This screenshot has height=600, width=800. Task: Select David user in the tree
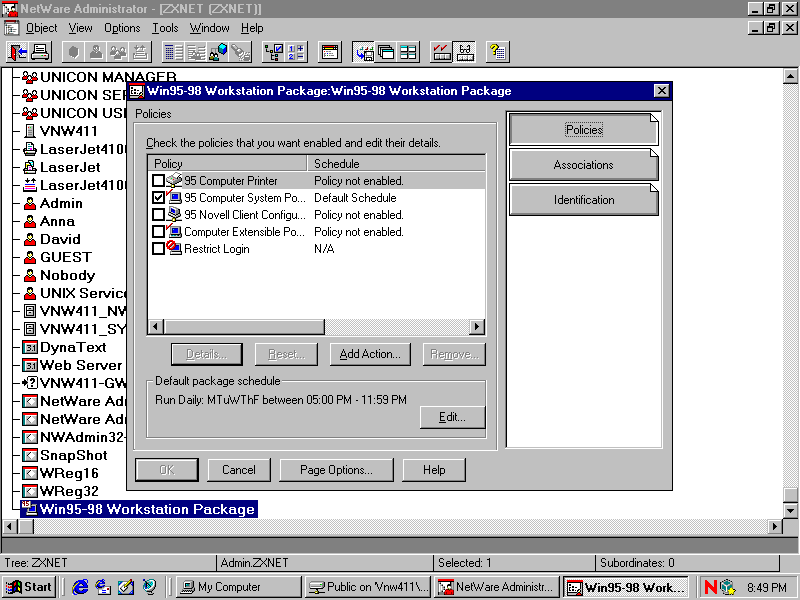click(x=60, y=239)
